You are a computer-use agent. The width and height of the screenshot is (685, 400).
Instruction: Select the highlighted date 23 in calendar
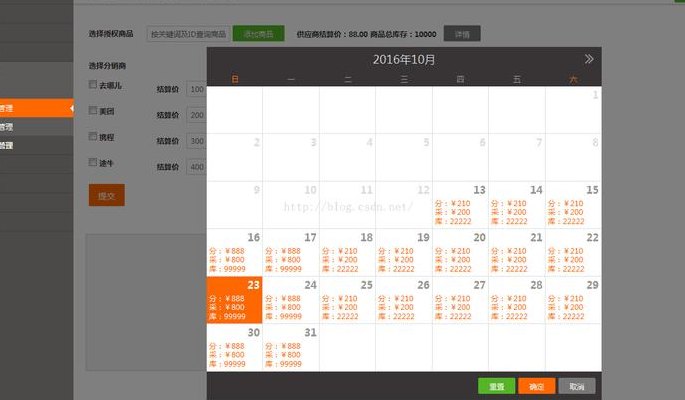pos(235,300)
